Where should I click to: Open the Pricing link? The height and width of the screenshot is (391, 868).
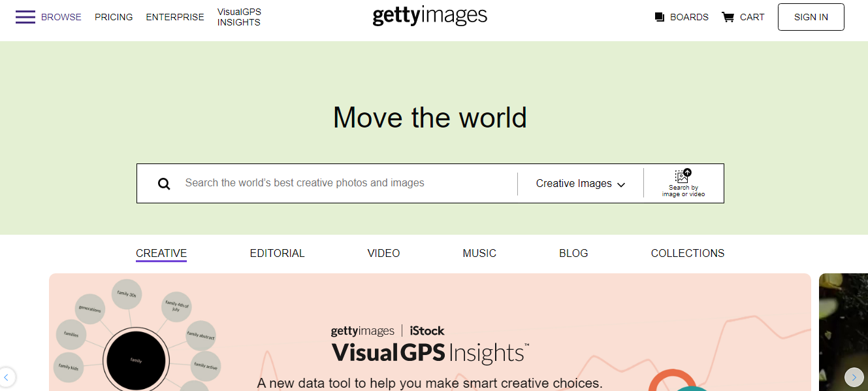114,17
